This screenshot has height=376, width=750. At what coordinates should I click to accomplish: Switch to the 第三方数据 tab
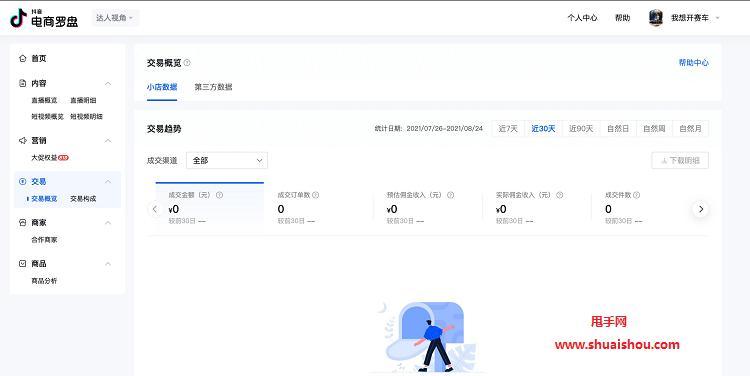(x=213, y=87)
